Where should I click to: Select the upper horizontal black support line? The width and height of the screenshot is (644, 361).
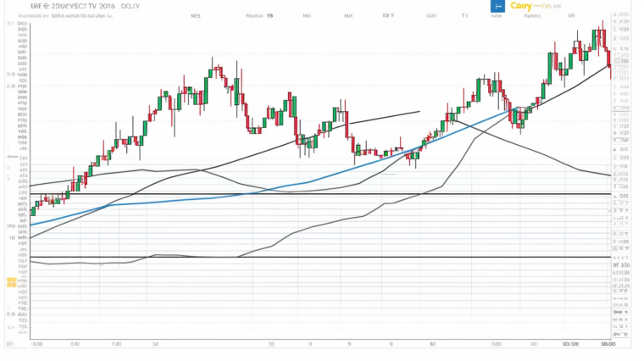(322, 194)
